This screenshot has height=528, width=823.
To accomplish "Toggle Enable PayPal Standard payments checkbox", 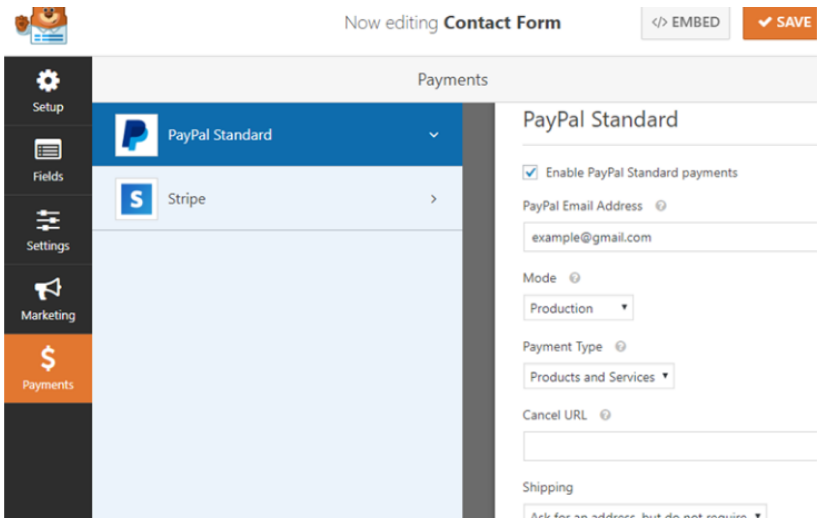I will coord(530,172).
